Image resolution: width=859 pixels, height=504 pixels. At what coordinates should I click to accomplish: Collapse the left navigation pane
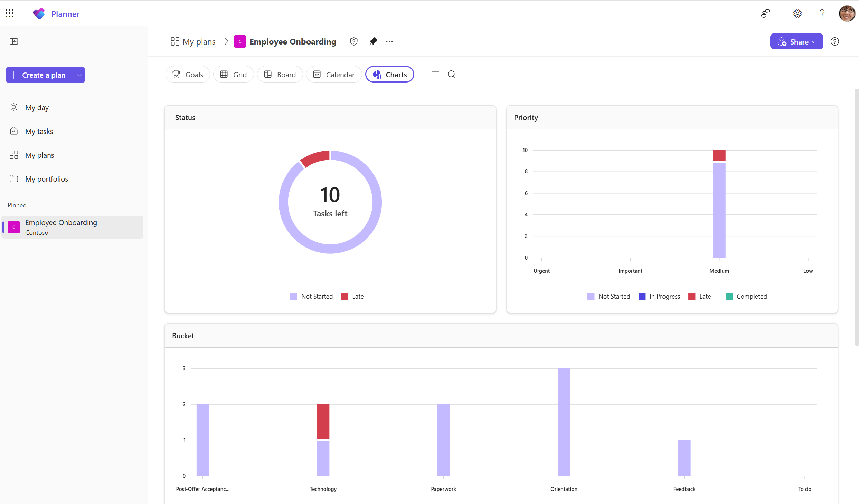[14, 41]
